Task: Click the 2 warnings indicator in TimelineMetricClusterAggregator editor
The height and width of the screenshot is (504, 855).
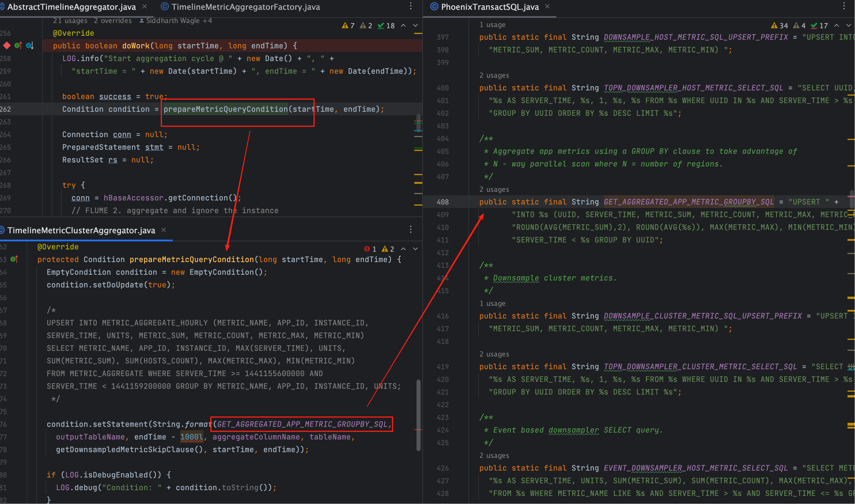Action: point(388,249)
